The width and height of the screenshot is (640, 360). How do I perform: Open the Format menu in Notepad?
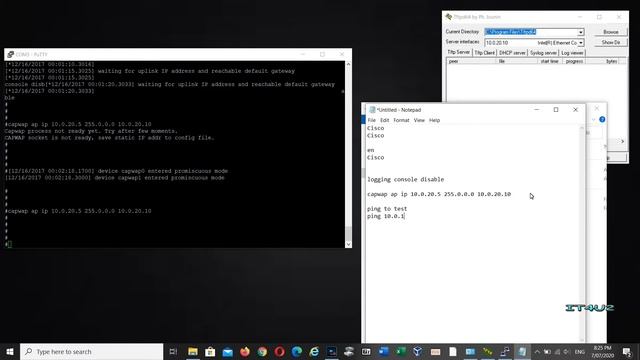[401, 120]
